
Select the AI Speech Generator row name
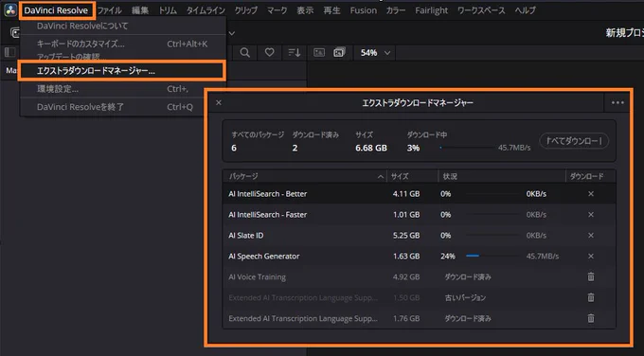click(264, 257)
